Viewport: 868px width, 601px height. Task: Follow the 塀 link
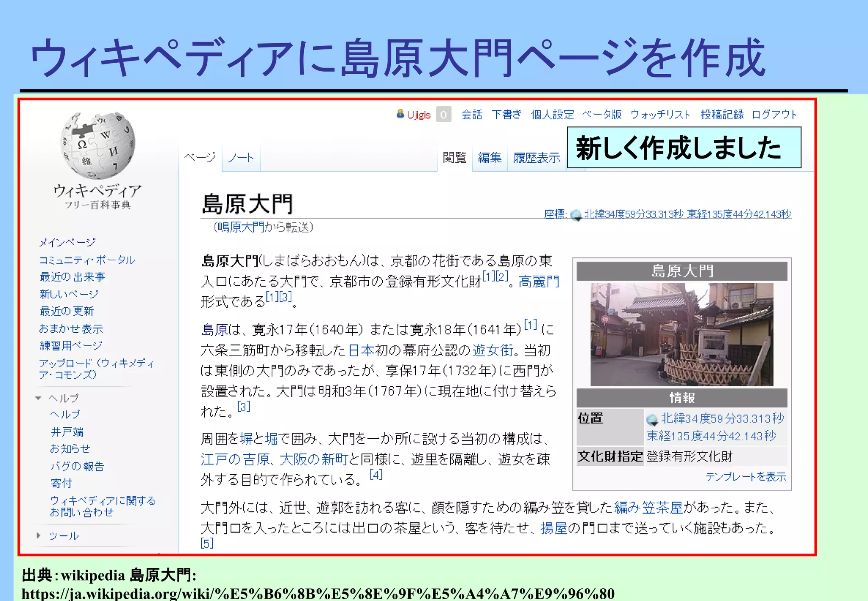[x=246, y=439]
